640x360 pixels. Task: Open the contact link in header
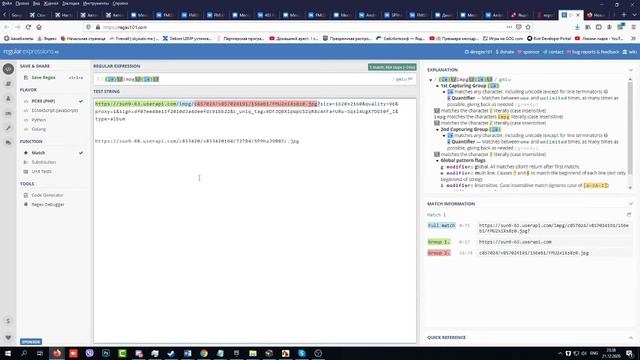point(553,52)
